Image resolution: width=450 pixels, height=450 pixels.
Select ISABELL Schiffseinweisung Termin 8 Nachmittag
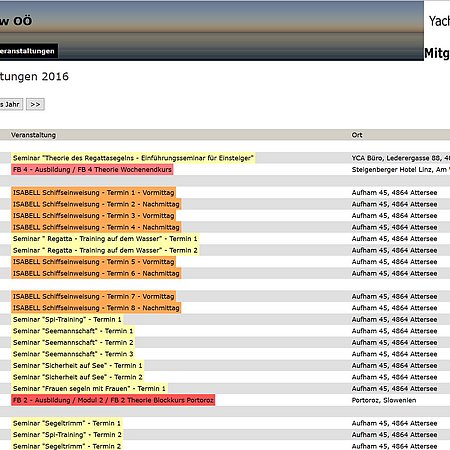coord(96,308)
